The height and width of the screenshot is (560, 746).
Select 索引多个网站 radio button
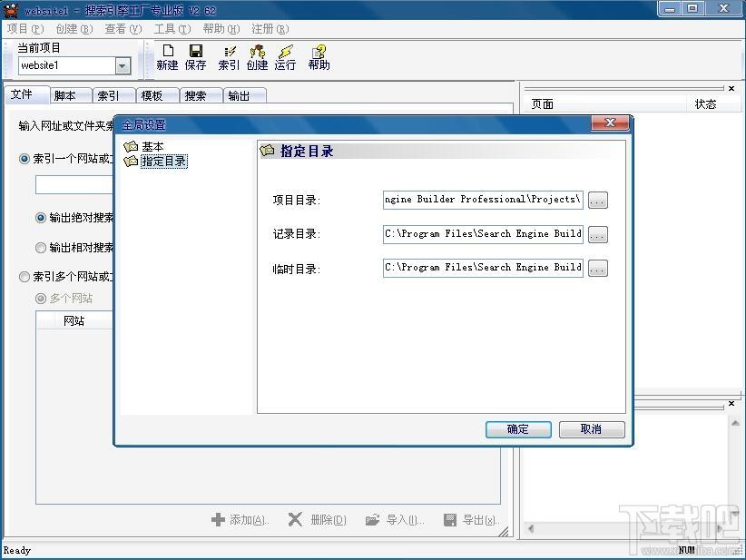point(25,277)
